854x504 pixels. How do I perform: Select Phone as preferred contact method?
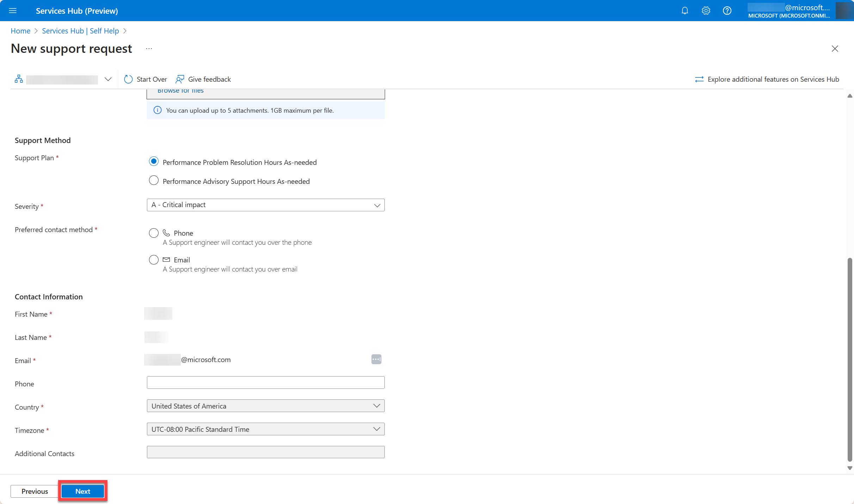(153, 233)
